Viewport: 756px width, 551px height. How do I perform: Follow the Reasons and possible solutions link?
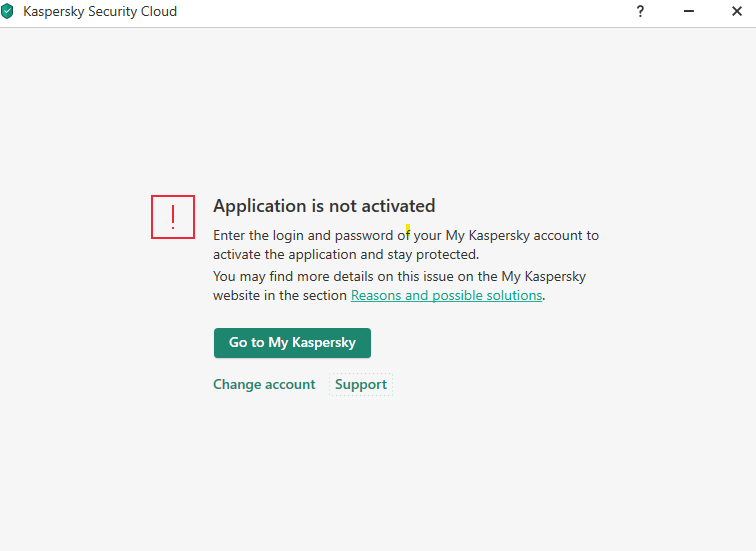[446, 296]
